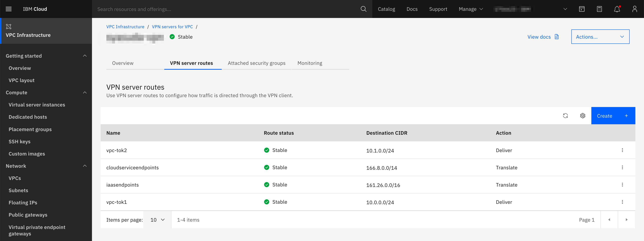Image resolution: width=644 pixels, height=241 pixels.
Task: Open the Actions dropdown
Action: point(600,37)
